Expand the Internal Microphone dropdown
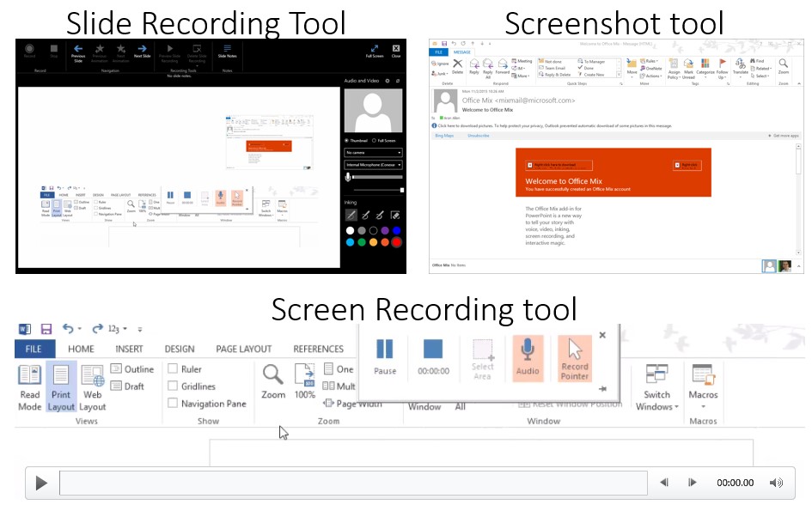The image size is (812, 511). [x=373, y=165]
